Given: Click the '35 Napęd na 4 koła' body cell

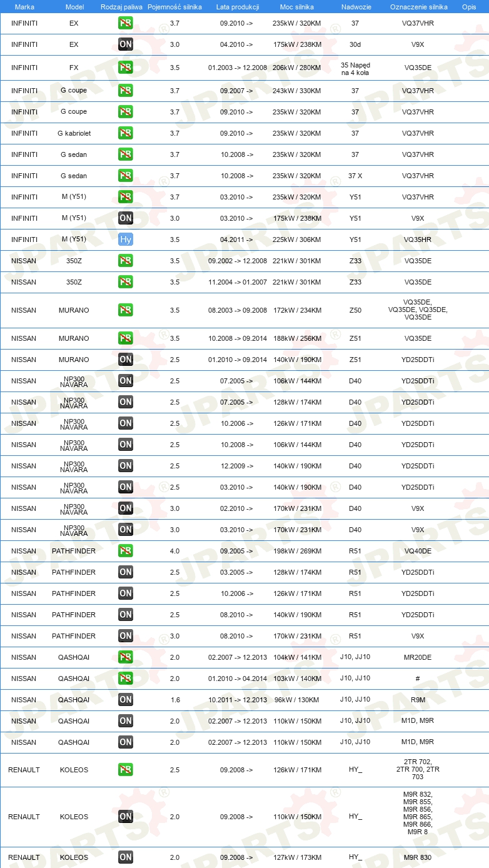Looking at the screenshot, I should point(355,68).
